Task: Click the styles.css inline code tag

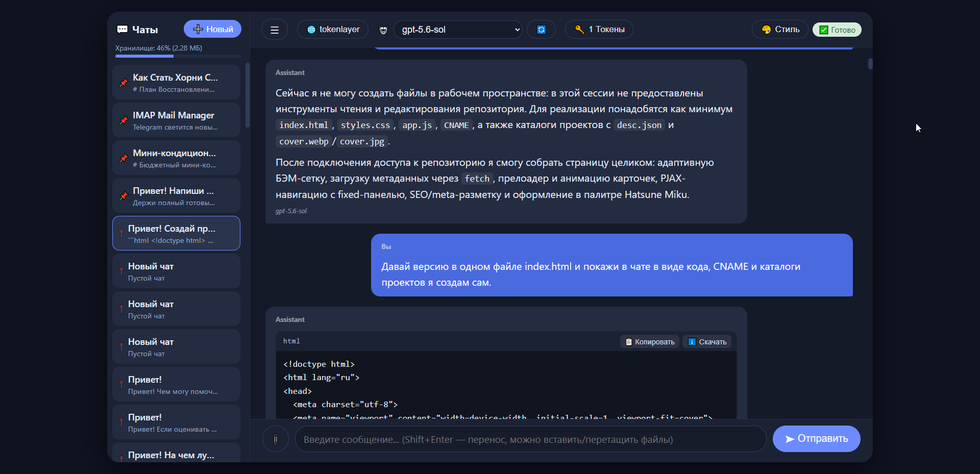Action: [x=365, y=125]
